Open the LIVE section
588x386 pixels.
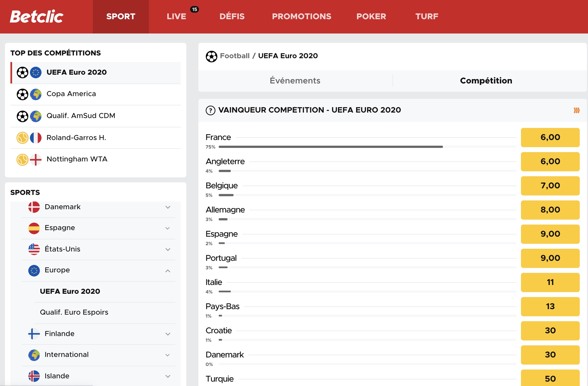coord(176,16)
